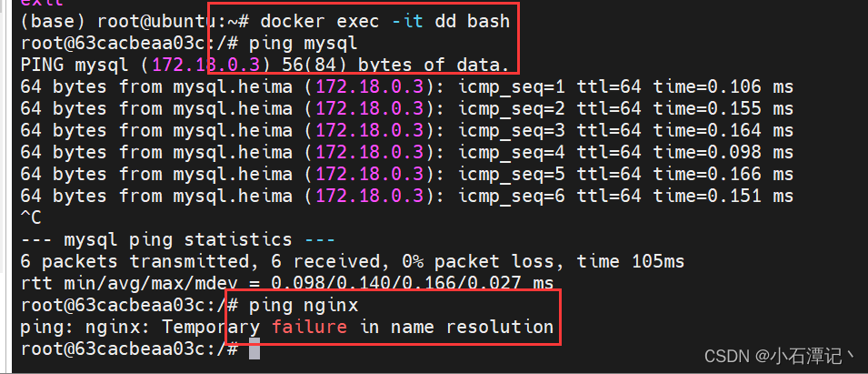Click "icmp_seq=3" in the ping output
Viewport: 868px width, 374px height.
512,131
